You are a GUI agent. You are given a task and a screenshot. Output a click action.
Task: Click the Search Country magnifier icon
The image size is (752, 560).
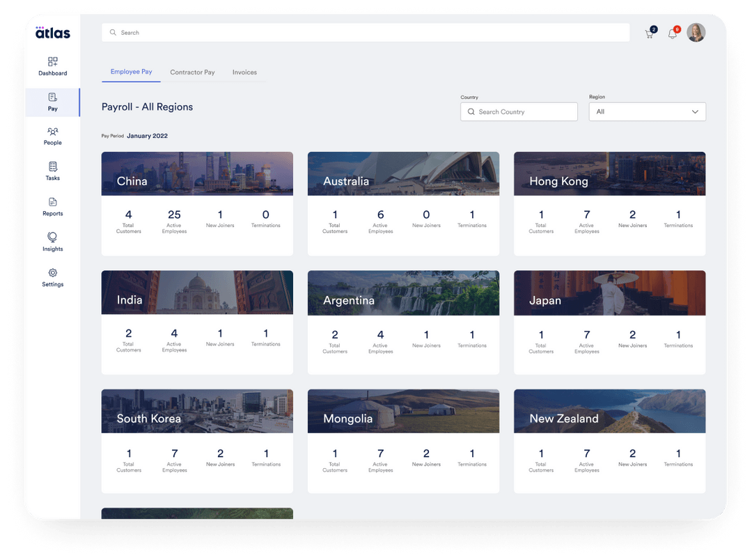(471, 112)
